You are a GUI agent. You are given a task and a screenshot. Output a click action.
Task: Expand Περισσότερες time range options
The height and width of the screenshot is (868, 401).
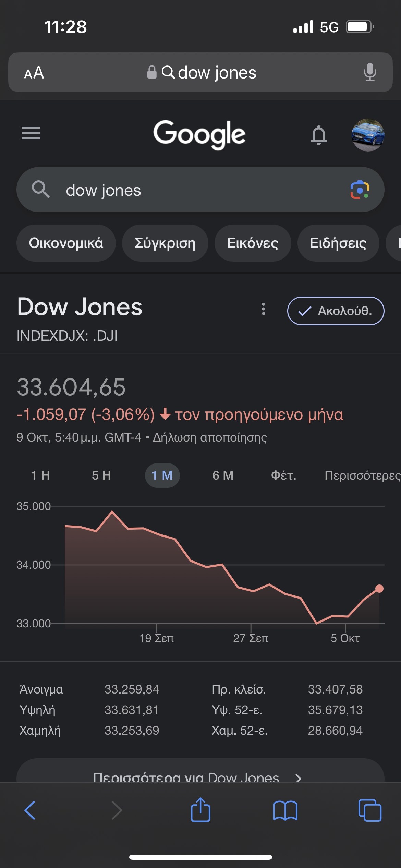click(362, 475)
